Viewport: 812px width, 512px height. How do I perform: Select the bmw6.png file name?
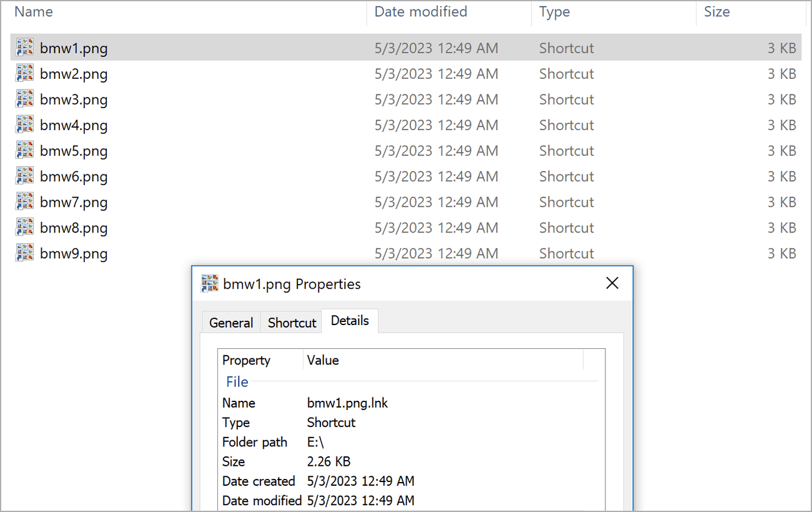[x=74, y=176]
